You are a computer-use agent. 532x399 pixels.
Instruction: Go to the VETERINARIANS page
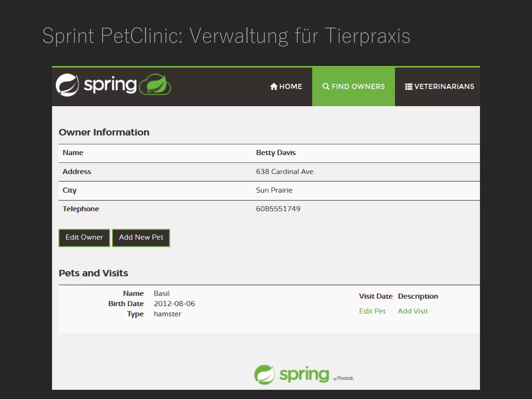440,87
